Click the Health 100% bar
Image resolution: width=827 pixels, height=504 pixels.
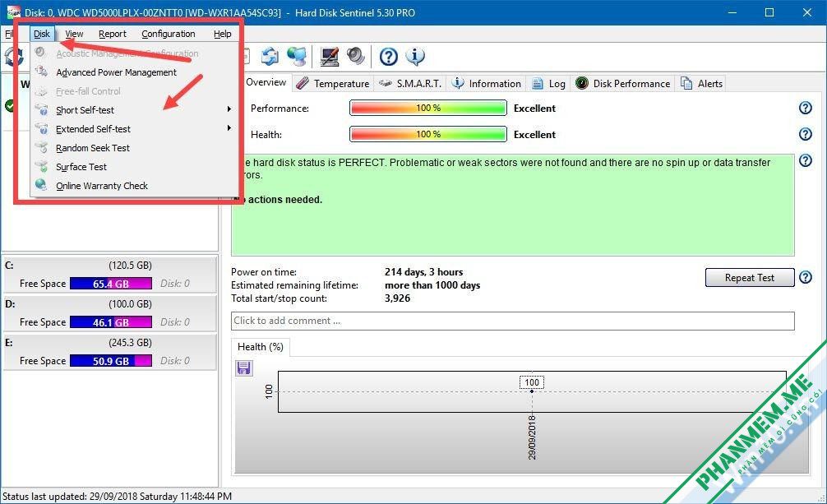pos(428,134)
